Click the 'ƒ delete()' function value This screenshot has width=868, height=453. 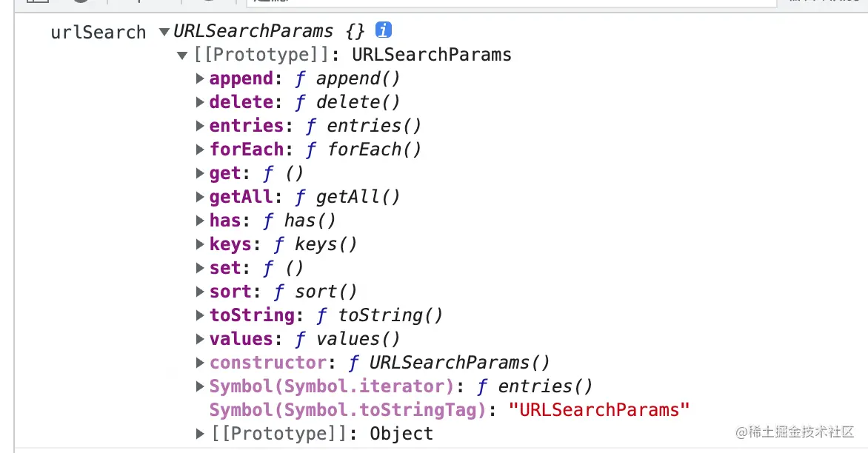tap(347, 102)
